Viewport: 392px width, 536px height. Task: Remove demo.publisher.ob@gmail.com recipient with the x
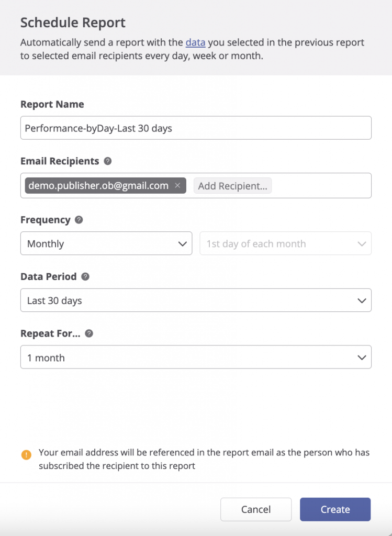177,185
